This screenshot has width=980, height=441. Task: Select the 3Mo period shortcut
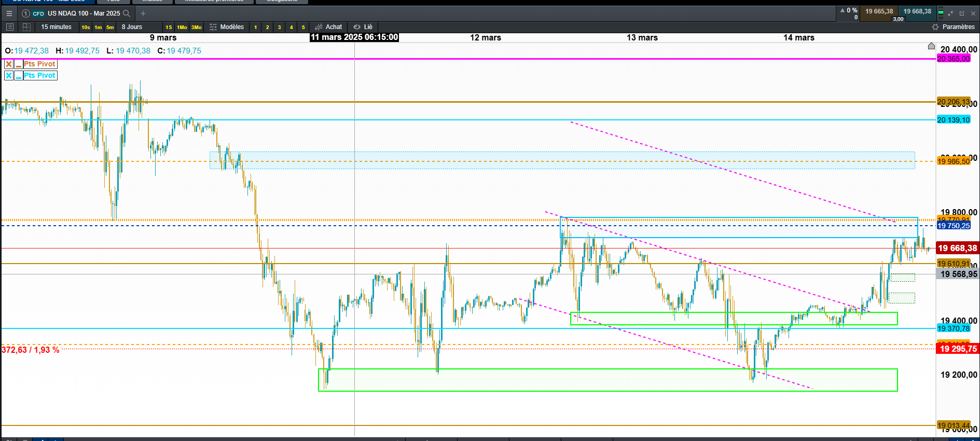tap(197, 27)
